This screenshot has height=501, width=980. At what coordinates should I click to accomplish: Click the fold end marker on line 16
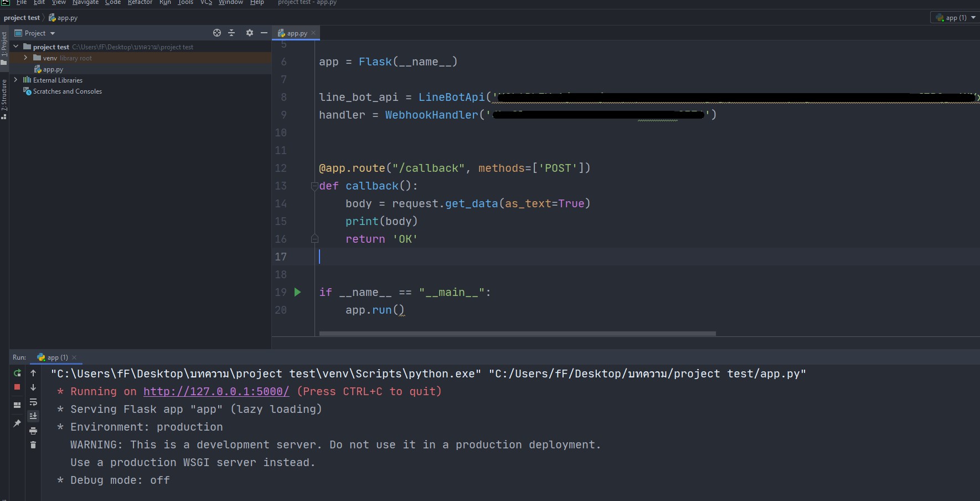pos(314,239)
